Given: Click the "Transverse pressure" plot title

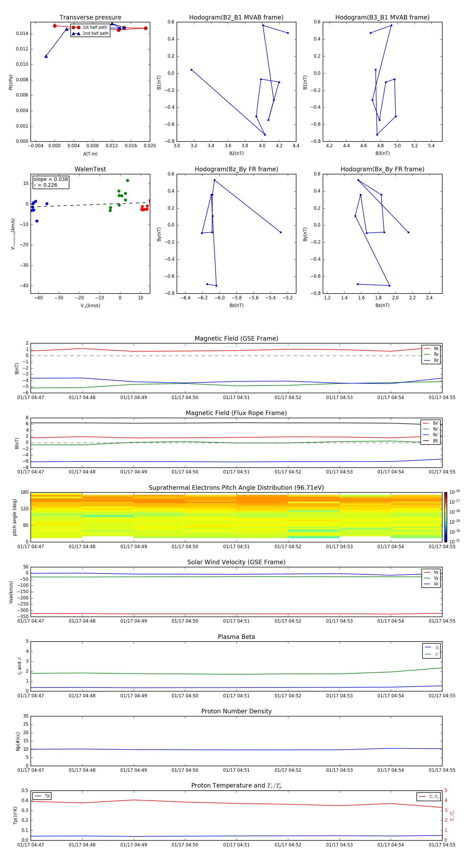Looking at the screenshot, I should pyautogui.click(x=90, y=18).
